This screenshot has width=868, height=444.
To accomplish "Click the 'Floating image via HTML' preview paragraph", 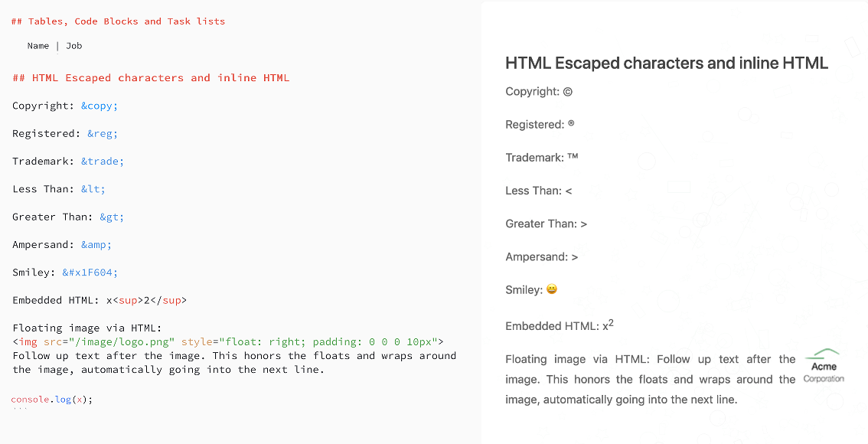I will pos(651,379).
